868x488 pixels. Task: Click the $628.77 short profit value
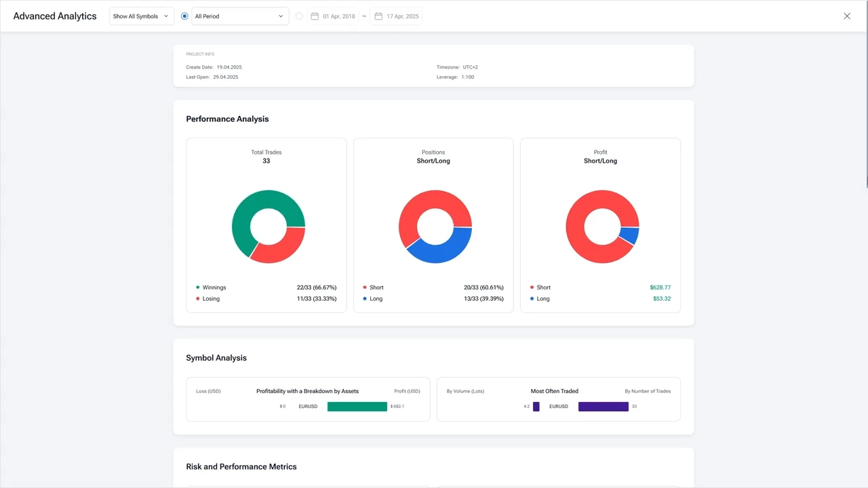(x=660, y=287)
